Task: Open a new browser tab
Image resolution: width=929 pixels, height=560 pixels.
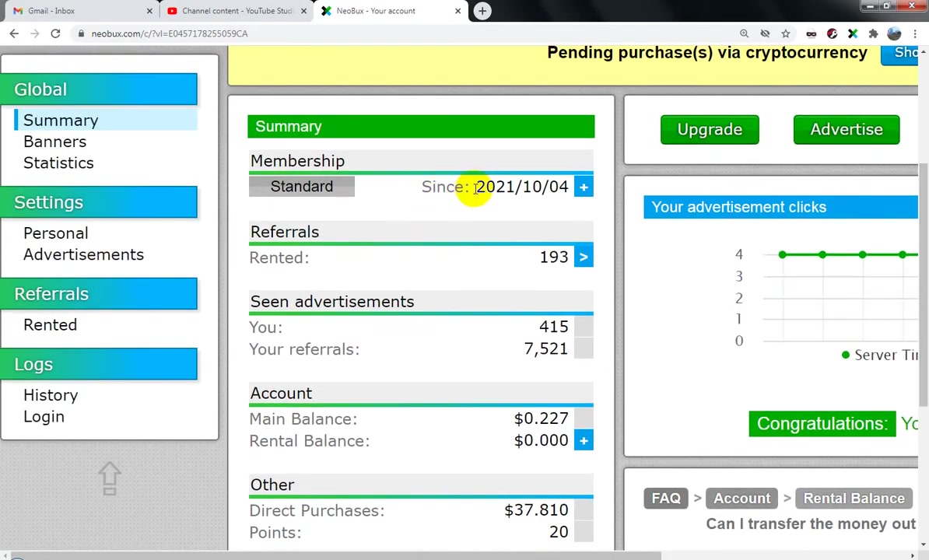Action: point(482,11)
